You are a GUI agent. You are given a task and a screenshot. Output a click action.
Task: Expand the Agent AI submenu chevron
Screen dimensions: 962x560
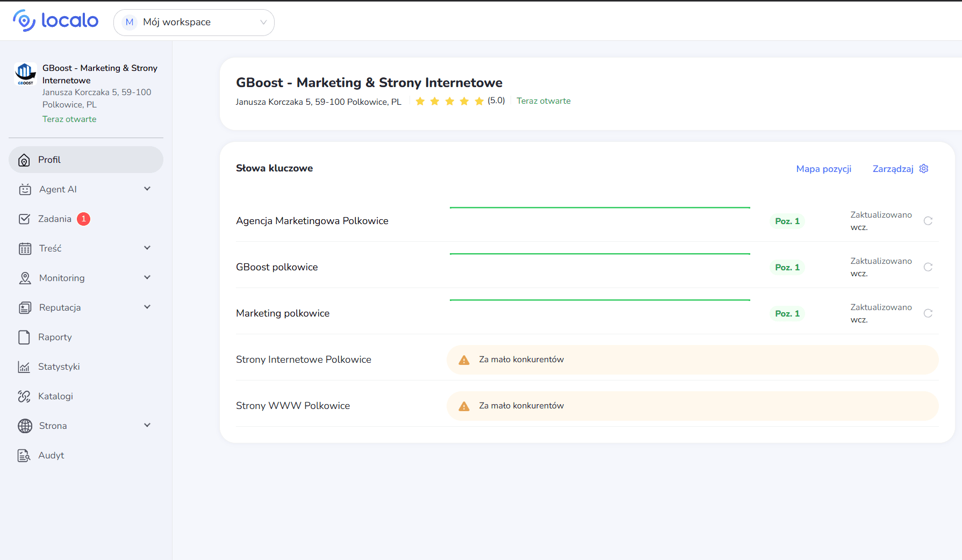coord(147,189)
